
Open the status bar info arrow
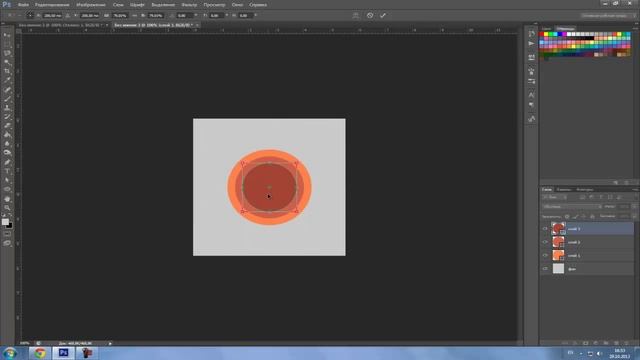point(110,343)
